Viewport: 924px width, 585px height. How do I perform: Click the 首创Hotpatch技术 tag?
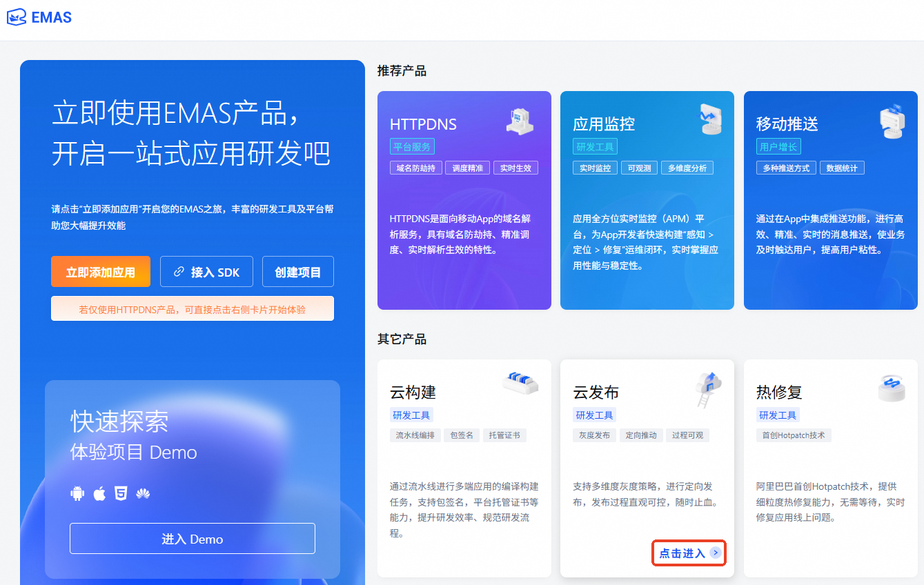coord(794,435)
